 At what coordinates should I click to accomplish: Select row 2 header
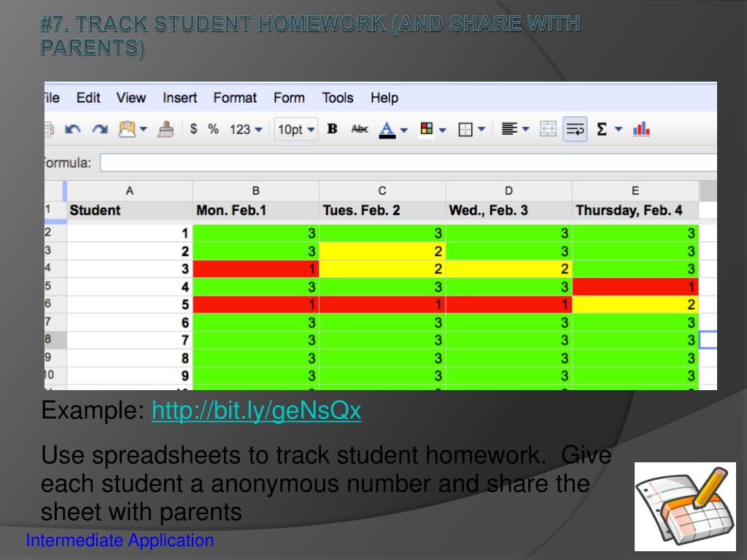point(55,233)
